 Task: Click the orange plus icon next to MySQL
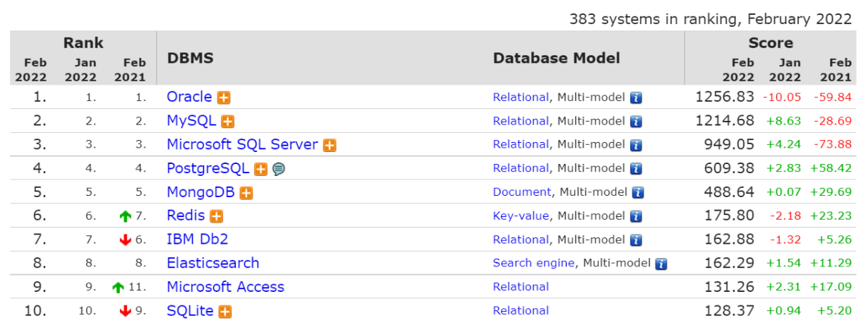[228, 122]
